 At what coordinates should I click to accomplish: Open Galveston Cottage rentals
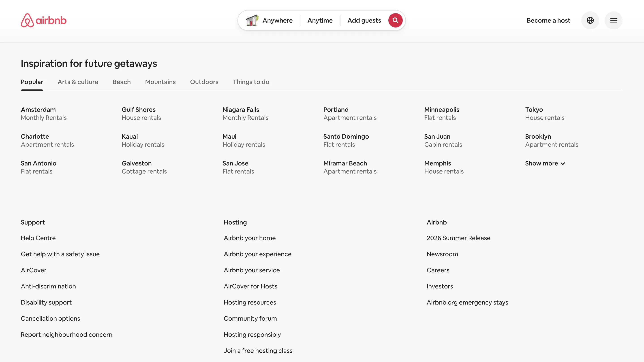(x=144, y=167)
